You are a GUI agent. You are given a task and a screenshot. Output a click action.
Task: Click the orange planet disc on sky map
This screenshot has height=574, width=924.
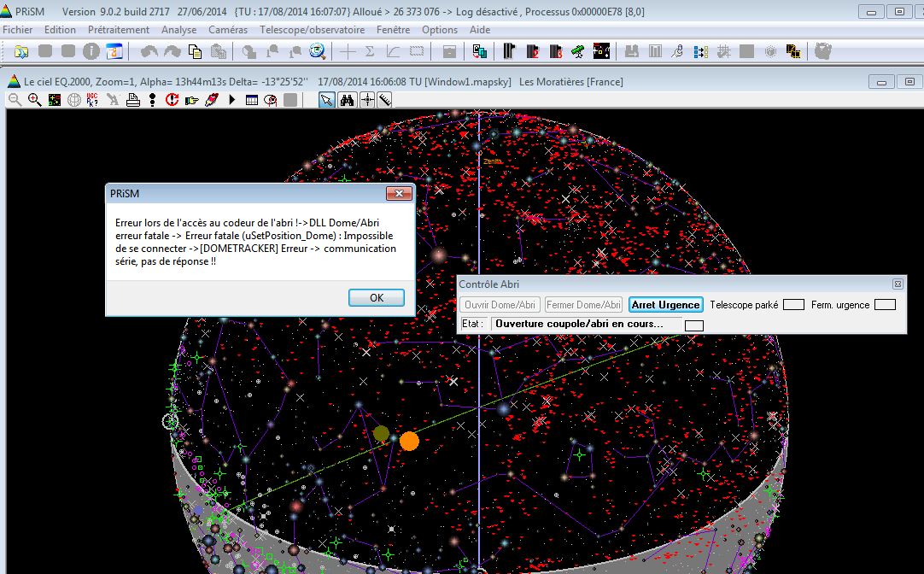[409, 441]
